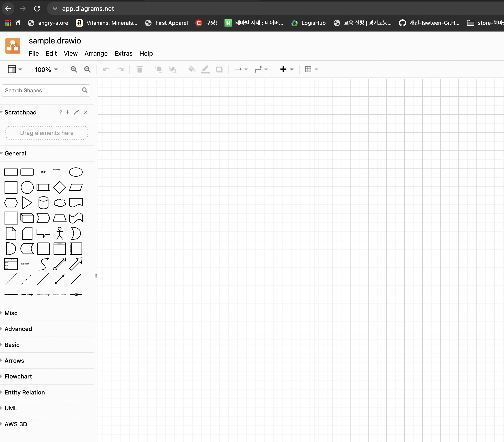Open the Insert plus dropdown
Viewport: 504px width, 442px height.
286,69
